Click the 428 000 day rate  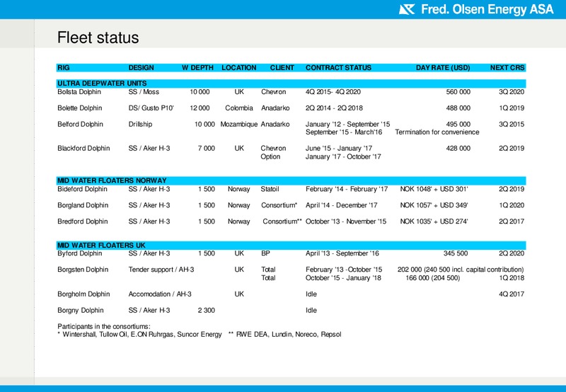pos(458,148)
